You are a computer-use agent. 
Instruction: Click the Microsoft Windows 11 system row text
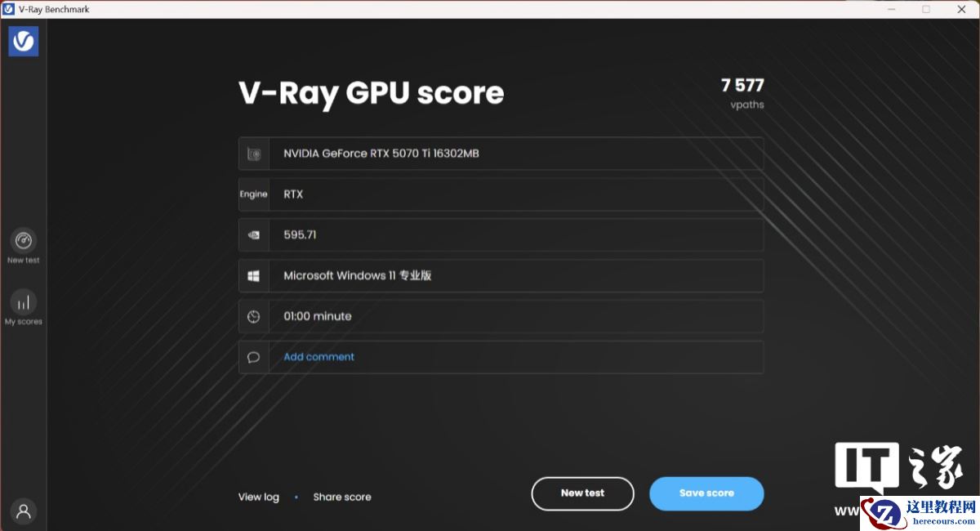pyautogui.click(x=357, y=276)
